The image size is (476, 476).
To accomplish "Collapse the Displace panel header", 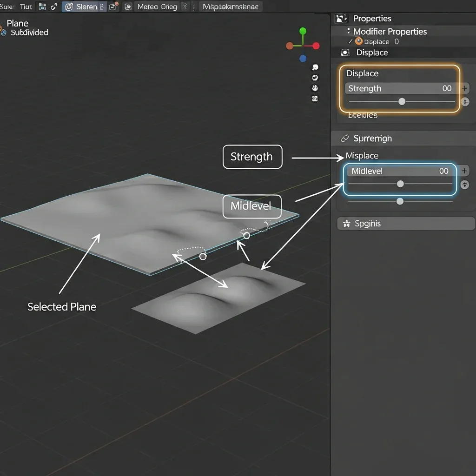I will click(x=403, y=53).
